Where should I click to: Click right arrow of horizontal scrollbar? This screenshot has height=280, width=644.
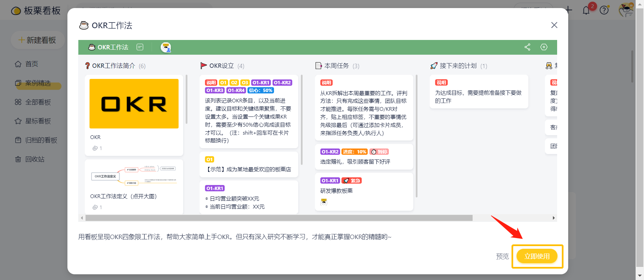click(x=553, y=218)
